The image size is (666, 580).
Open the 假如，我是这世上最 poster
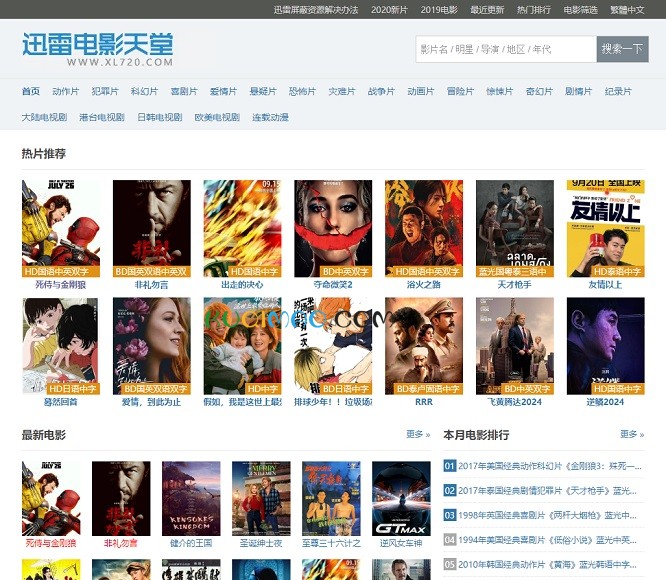pos(243,346)
